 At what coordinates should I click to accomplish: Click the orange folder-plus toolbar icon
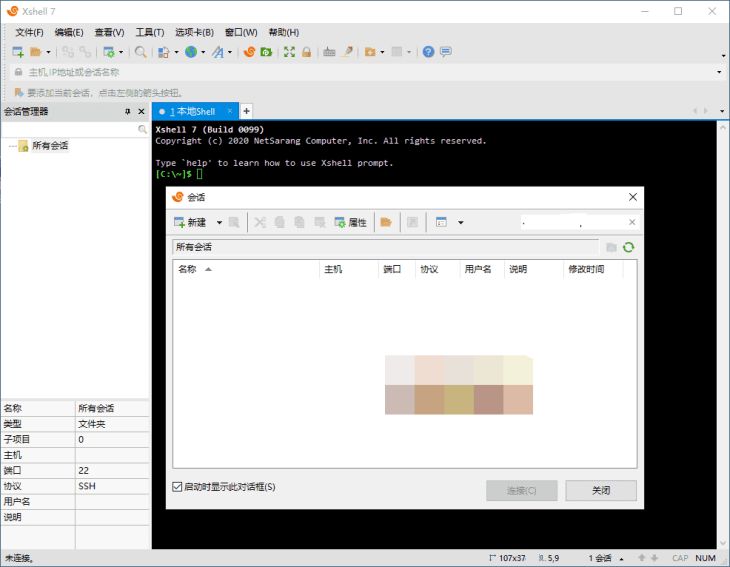click(370, 52)
